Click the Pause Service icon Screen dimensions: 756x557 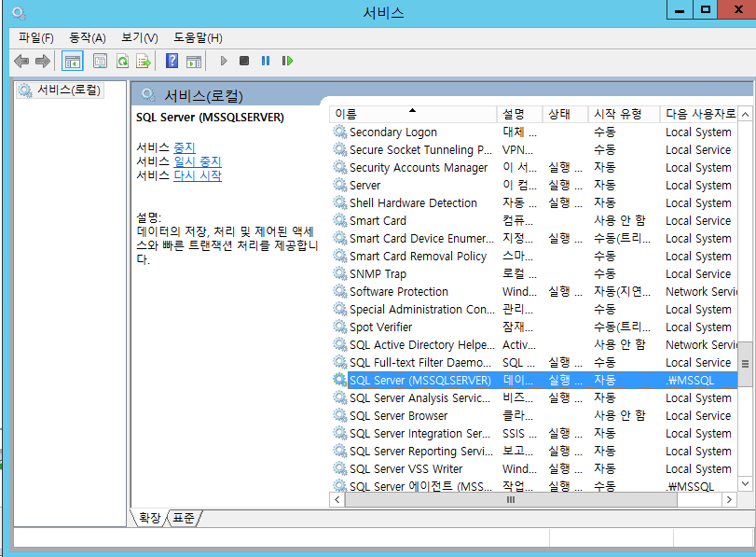pyautogui.click(x=265, y=61)
